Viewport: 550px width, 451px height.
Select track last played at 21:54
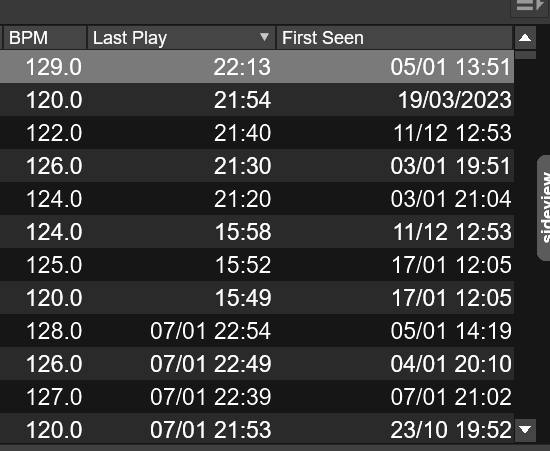pyautogui.click(x=257, y=100)
